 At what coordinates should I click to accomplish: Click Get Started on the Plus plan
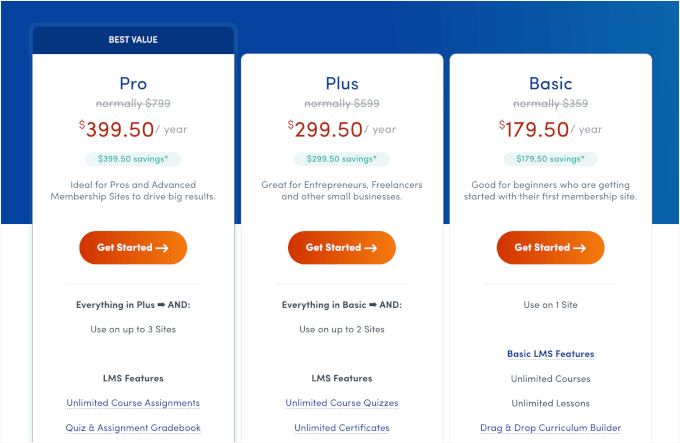click(x=342, y=247)
